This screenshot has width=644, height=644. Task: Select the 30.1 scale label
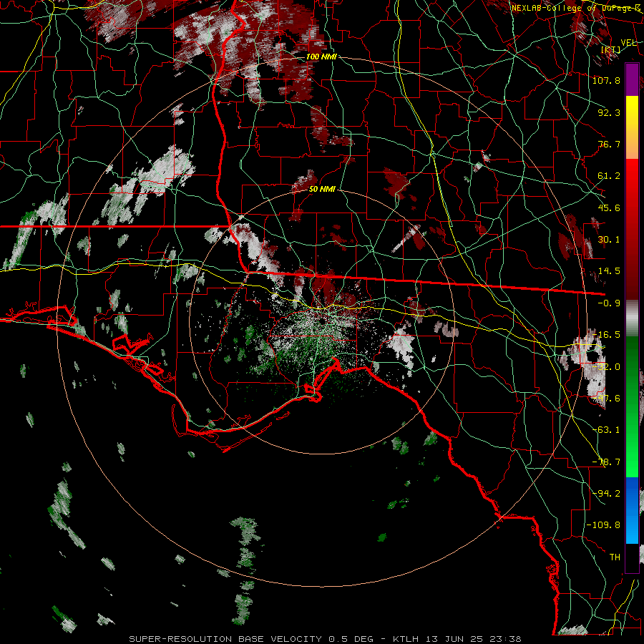pos(609,240)
